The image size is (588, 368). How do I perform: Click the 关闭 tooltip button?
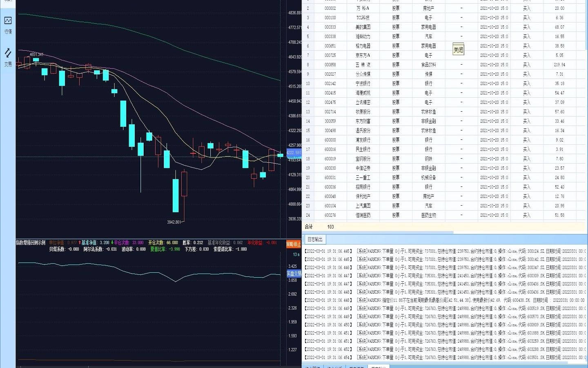pyautogui.click(x=458, y=50)
